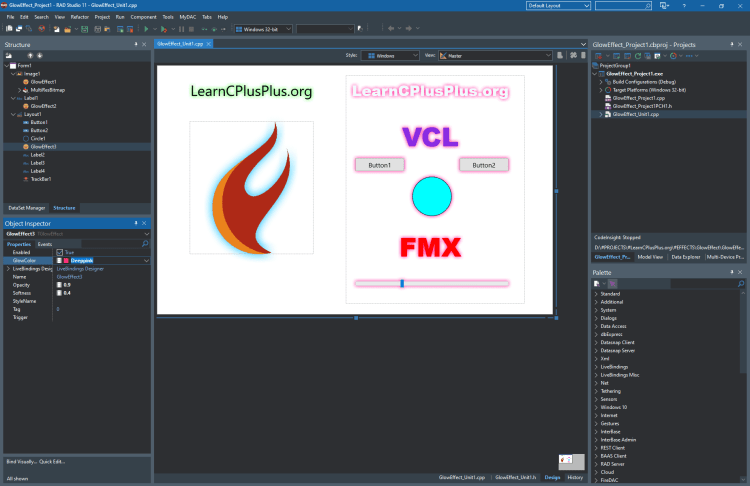Click the Quick Edit link
Viewport: 750px width, 486px height.
click(52, 462)
